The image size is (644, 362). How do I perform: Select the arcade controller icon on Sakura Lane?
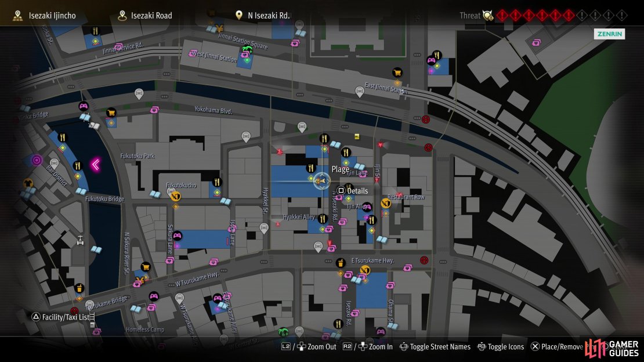[x=177, y=236]
